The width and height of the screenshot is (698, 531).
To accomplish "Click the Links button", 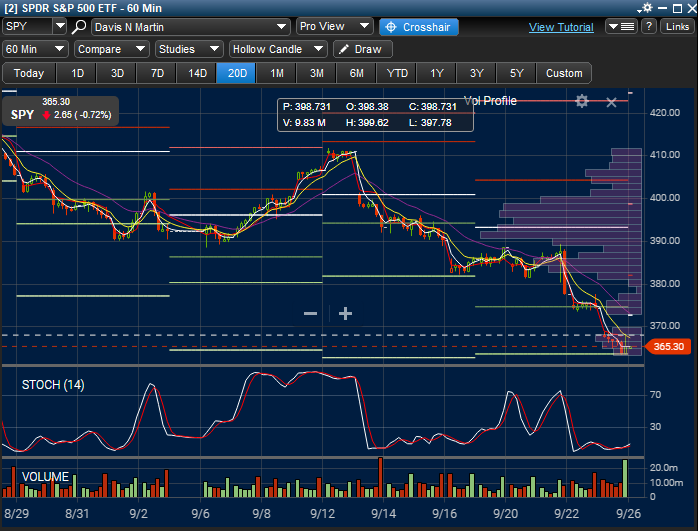I will coord(677,26).
